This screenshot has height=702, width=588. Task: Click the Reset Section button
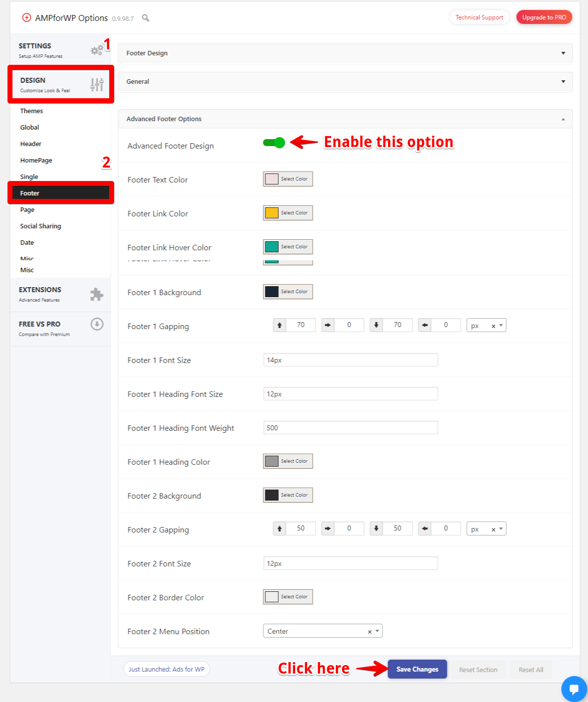tap(478, 670)
